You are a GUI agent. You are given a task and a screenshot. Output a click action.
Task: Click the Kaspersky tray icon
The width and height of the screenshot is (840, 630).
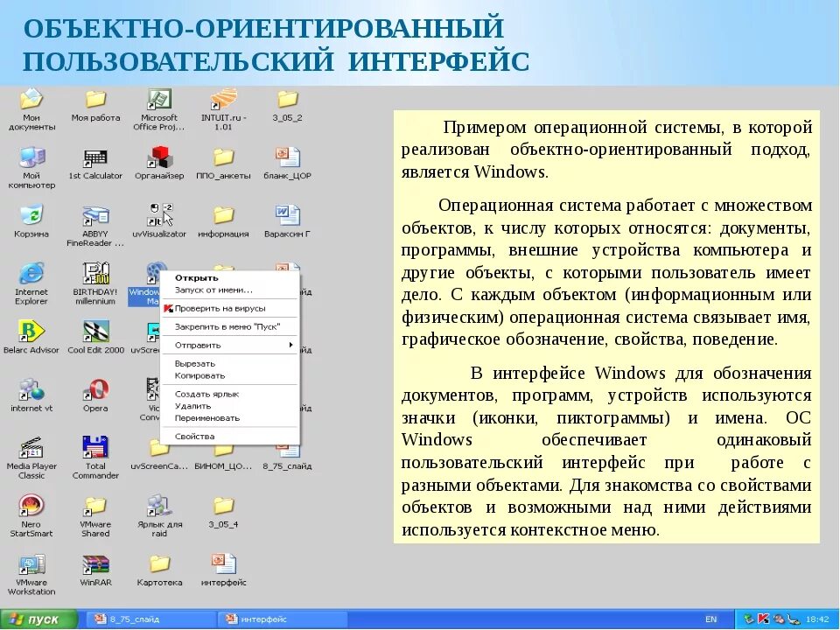click(x=763, y=619)
